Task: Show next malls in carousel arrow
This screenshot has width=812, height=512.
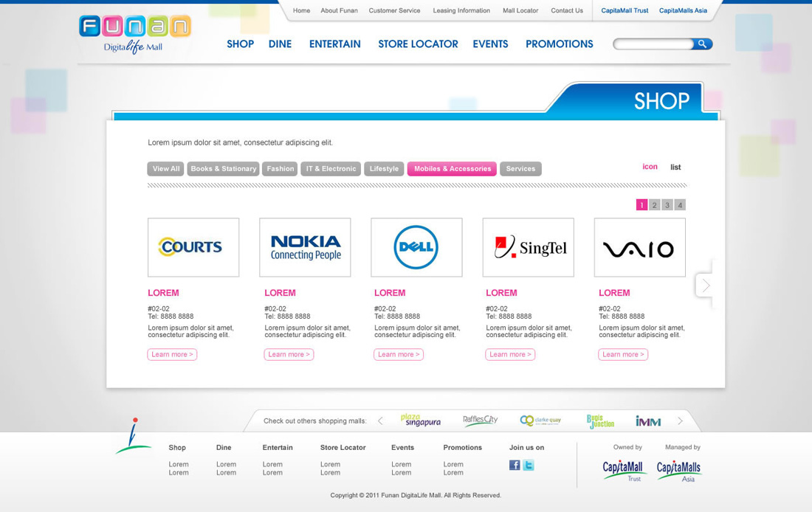Action: pos(680,421)
